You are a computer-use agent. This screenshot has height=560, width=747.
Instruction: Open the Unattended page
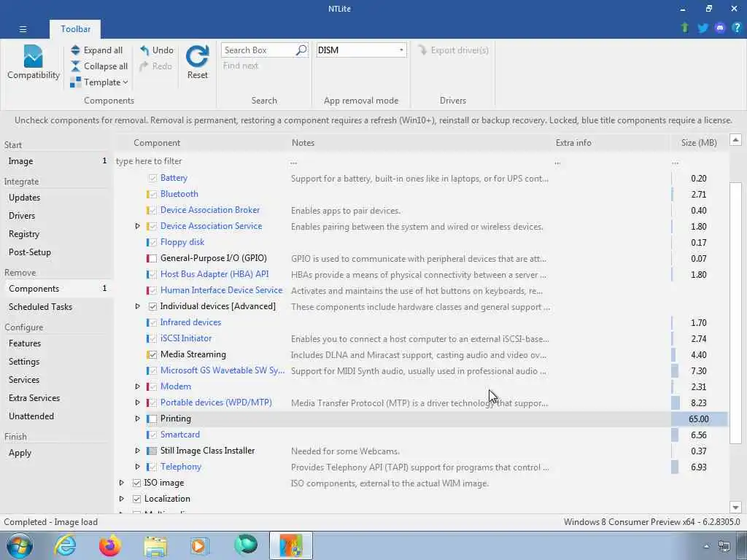click(31, 416)
